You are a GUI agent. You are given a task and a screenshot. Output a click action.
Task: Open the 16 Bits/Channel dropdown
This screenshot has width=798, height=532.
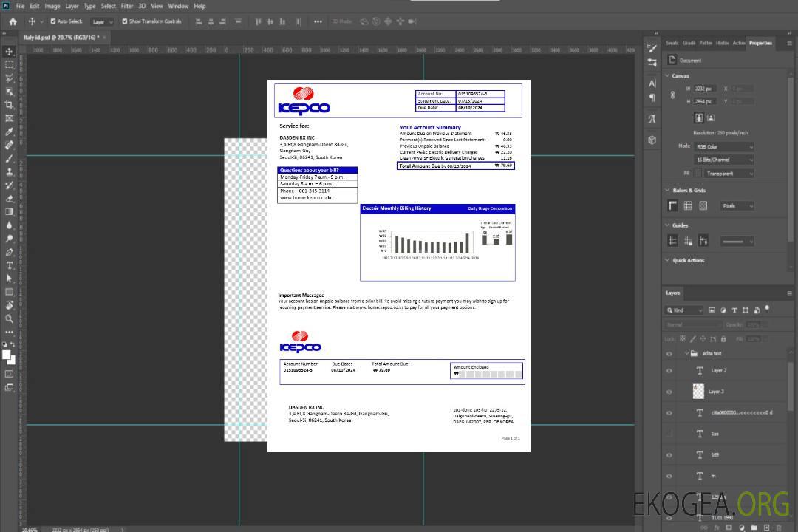[724, 160]
